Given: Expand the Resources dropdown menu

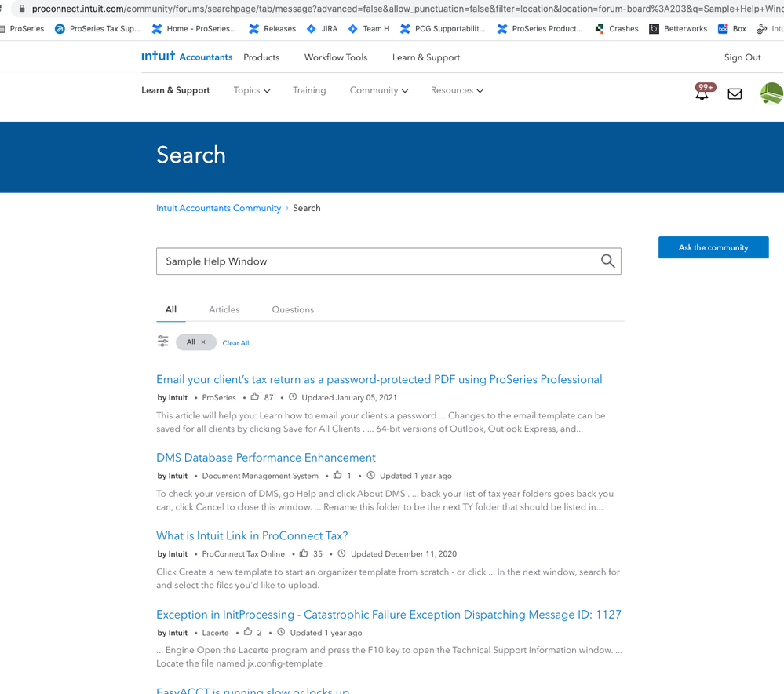Looking at the screenshot, I should click(457, 90).
